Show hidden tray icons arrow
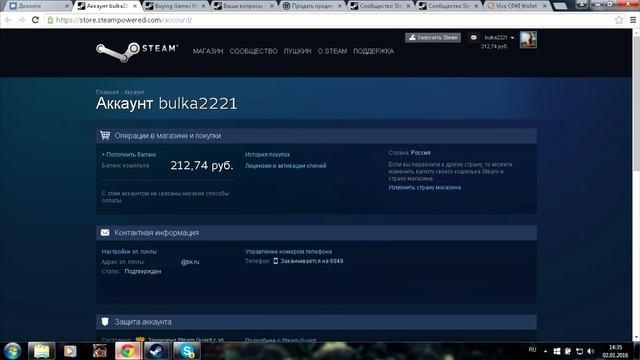This screenshot has width=640, height=360. [545, 351]
